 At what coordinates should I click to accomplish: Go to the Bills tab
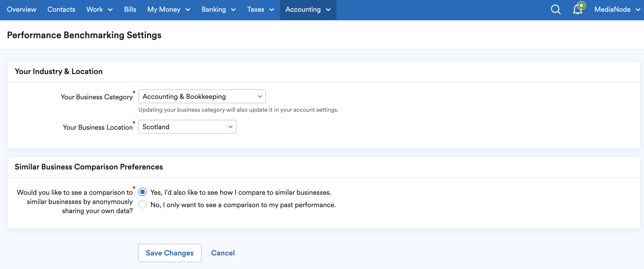pyautogui.click(x=130, y=10)
